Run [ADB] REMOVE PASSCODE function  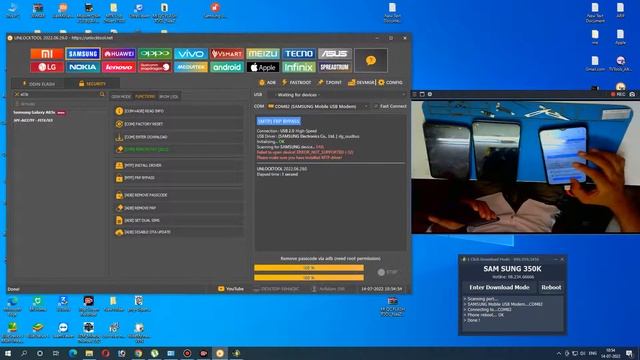(x=178, y=195)
